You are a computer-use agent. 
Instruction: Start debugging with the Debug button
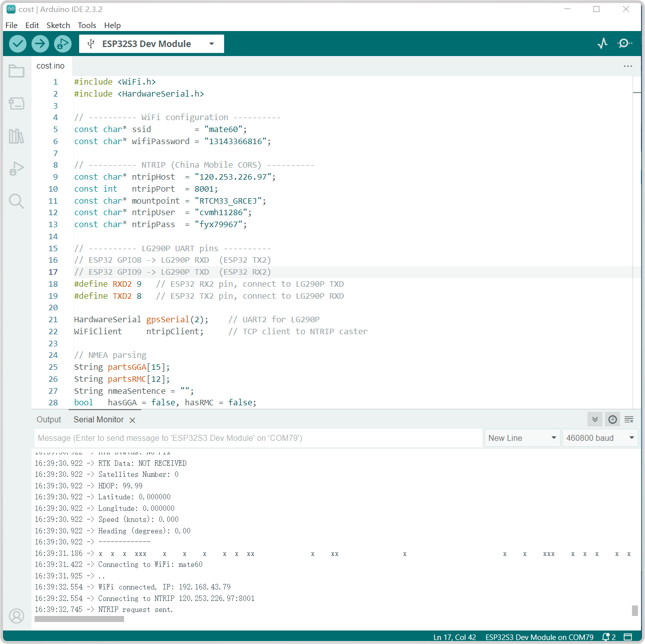pyautogui.click(x=63, y=44)
